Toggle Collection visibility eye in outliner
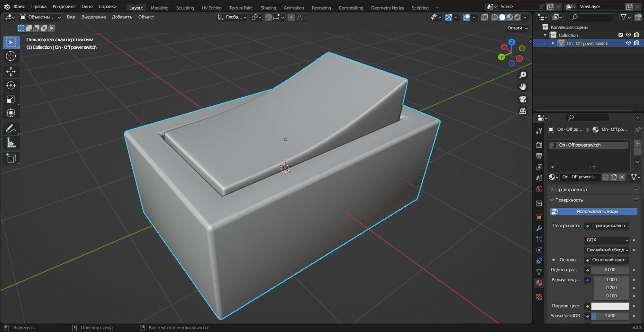Viewport: 644px width, 332px height. tap(628, 35)
